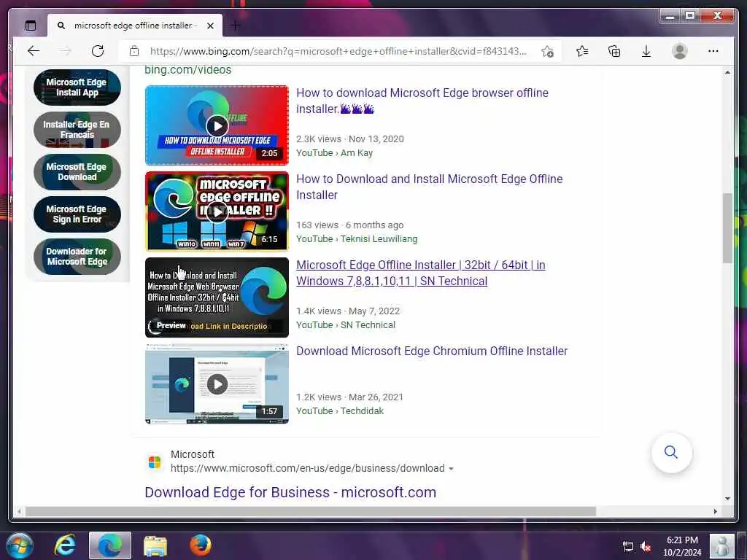Open 'Microsoft Edge Offline Installer | 32bit / 64bit' link
The height and width of the screenshot is (560, 747).
click(421, 273)
